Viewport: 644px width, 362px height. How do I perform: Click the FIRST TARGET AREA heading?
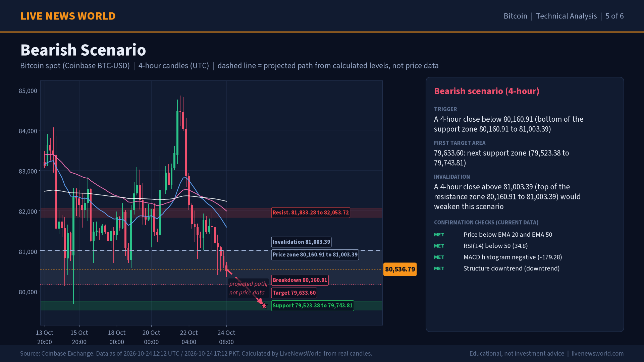[x=460, y=143]
